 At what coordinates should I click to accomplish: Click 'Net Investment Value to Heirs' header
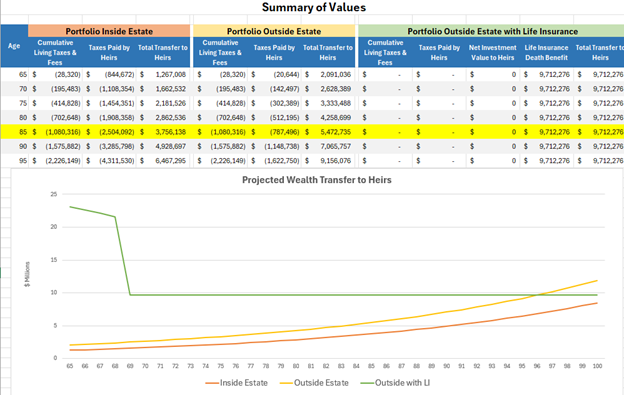493,52
